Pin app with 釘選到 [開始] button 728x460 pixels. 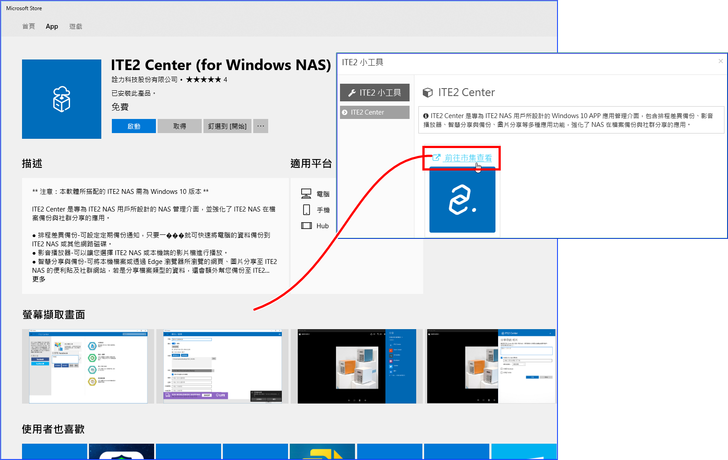tap(228, 126)
